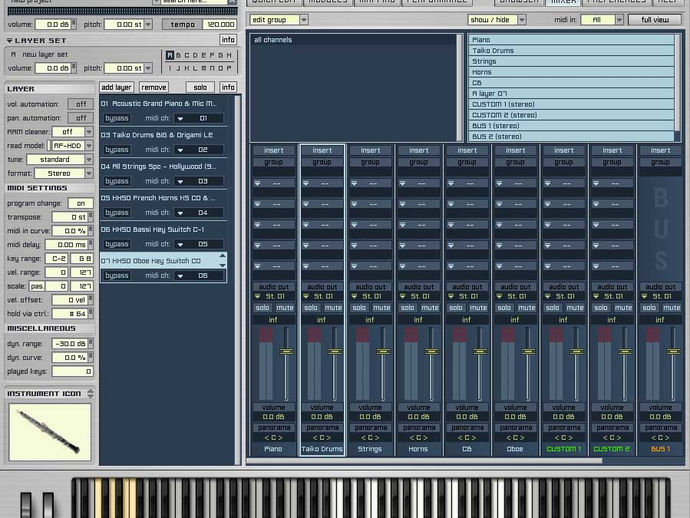The width and height of the screenshot is (690, 518).
Task: Select A layer 07 in channel list
Action: (571, 93)
